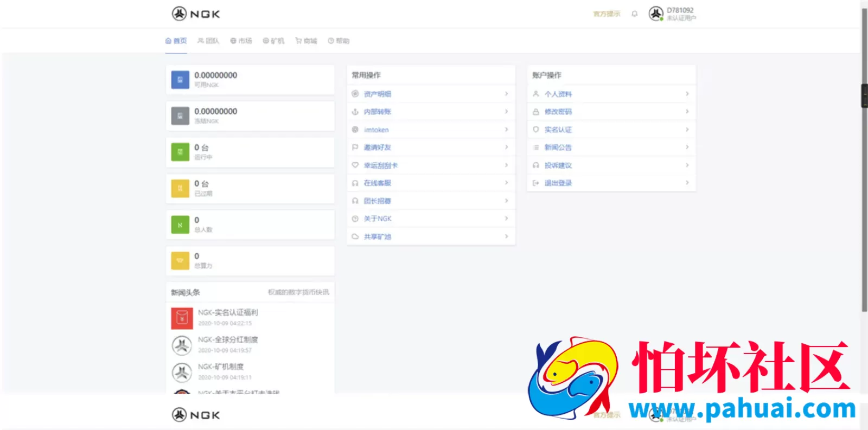
Task: Expand 投诉建议 via its chevron arrow
Action: (x=687, y=165)
